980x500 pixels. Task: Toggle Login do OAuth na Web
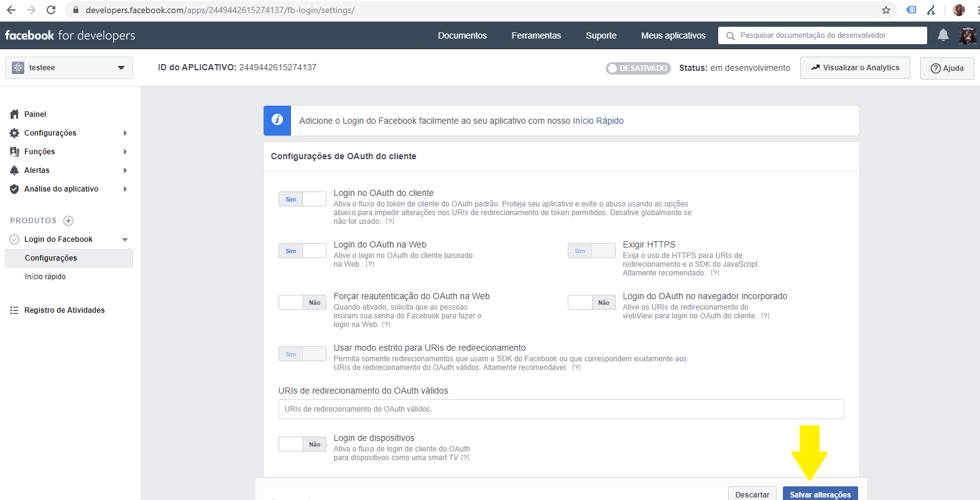point(302,251)
